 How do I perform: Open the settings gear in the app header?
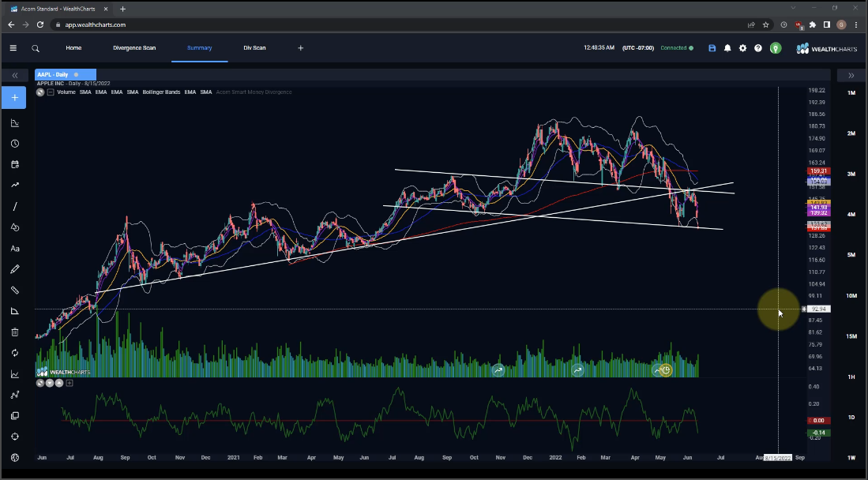click(743, 48)
